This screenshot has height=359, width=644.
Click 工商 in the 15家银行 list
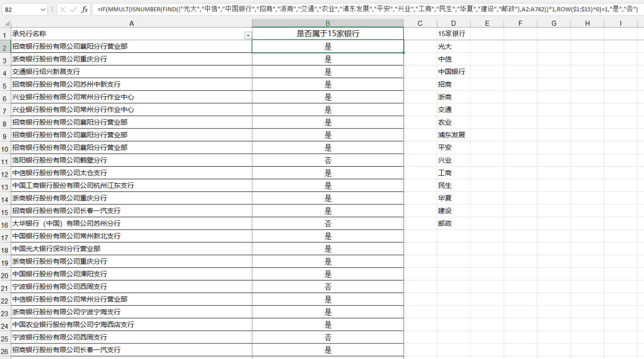click(x=453, y=173)
